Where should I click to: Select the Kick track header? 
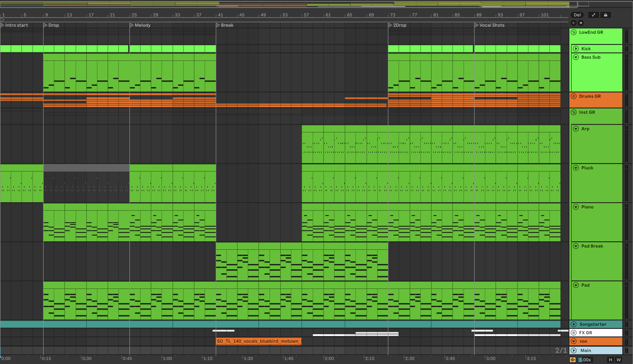pyautogui.click(x=597, y=49)
